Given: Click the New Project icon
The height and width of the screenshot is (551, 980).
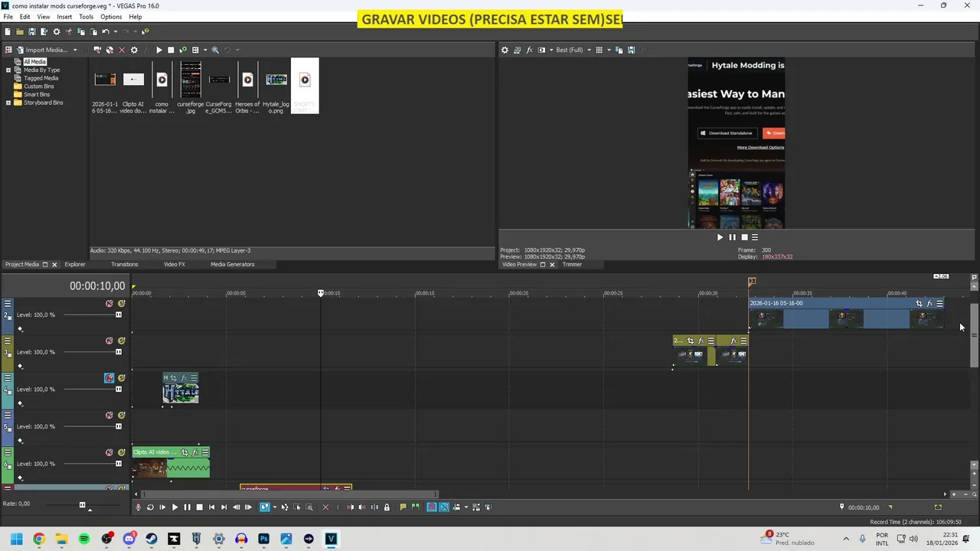Looking at the screenshot, I should pos(8,31).
